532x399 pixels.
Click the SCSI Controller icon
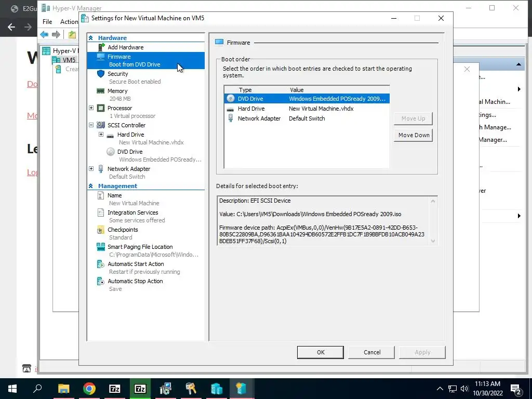(x=101, y=125)
